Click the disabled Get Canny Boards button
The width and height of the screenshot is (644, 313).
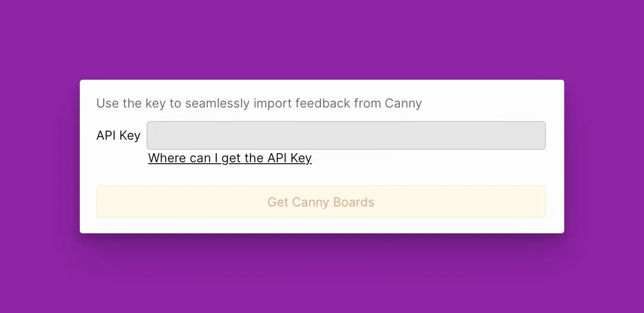click(x=321, y=202)
